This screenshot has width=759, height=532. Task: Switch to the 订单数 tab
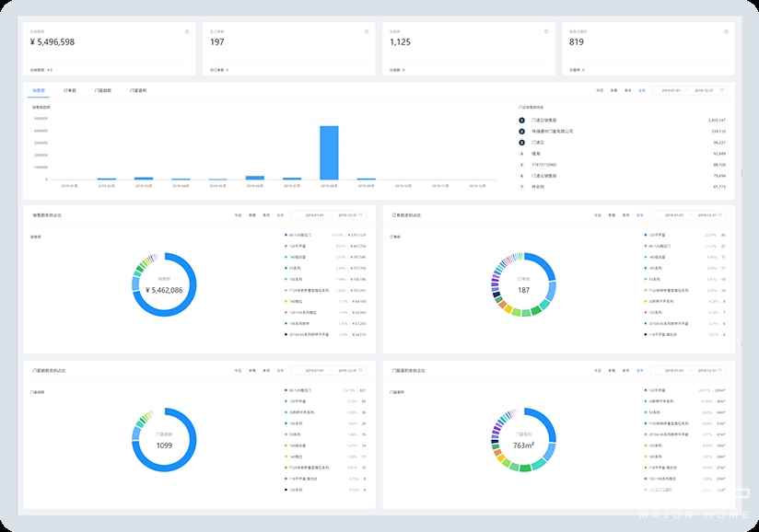click(70, 90)
